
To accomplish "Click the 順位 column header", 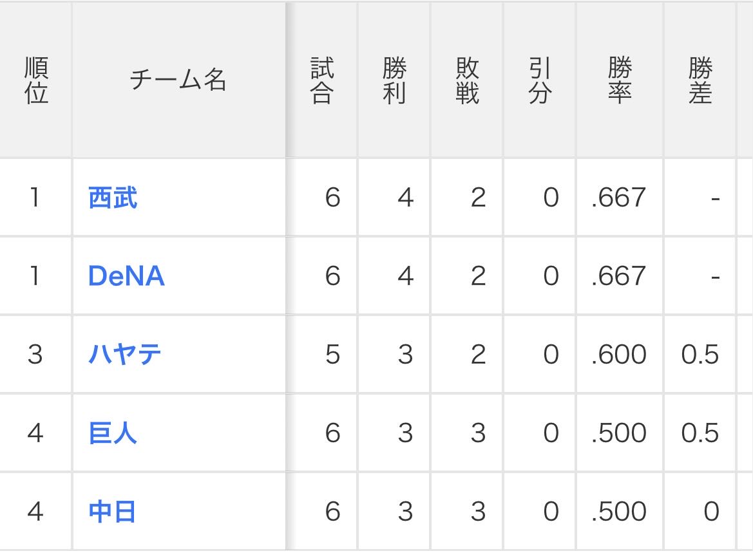I will (36, 80).
